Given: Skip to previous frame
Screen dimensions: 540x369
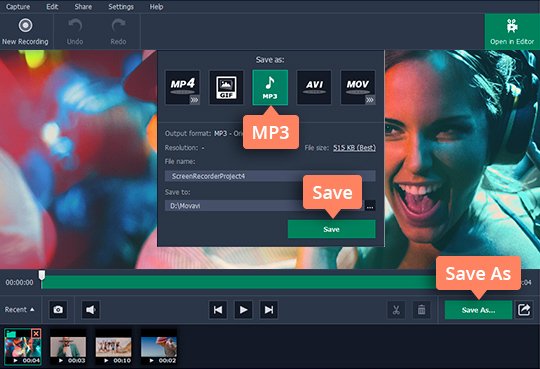Looking at the screenshot, I should pos(218,310).
